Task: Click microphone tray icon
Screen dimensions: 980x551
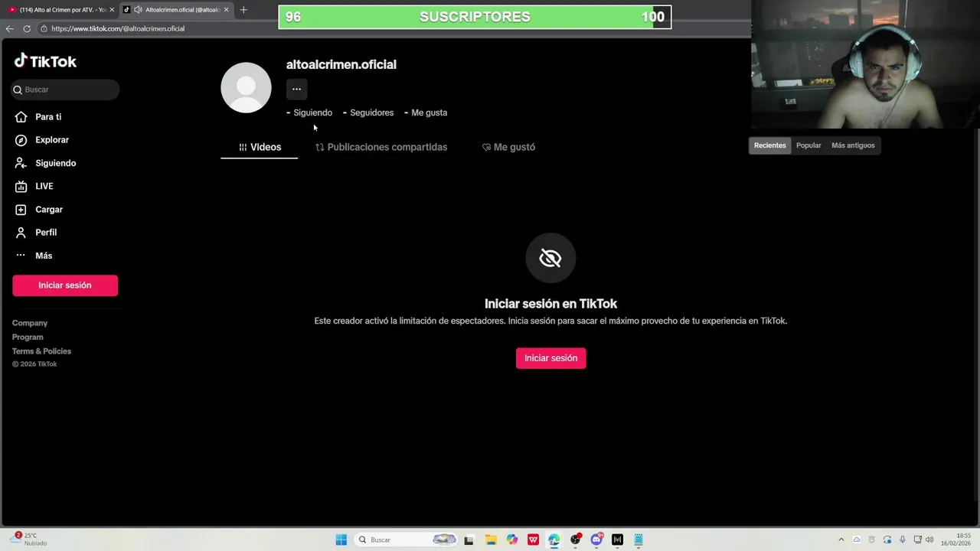Action: click(x=903, y=540)
